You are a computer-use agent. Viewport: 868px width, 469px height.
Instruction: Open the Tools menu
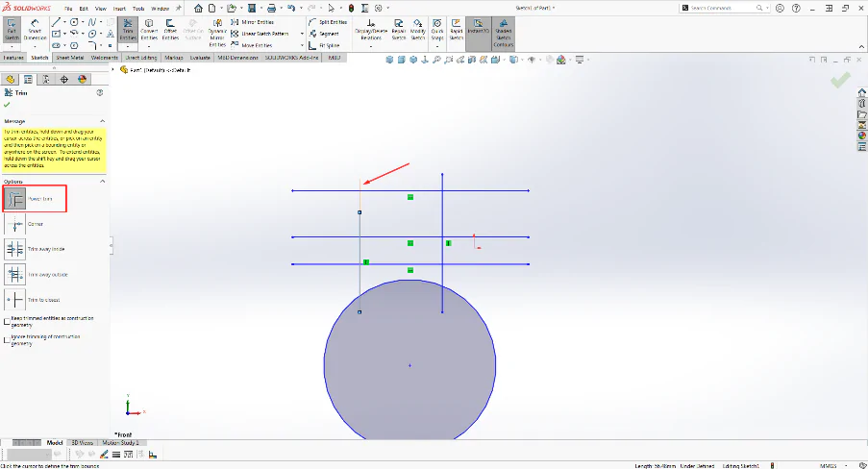click(x=138, y=9)
